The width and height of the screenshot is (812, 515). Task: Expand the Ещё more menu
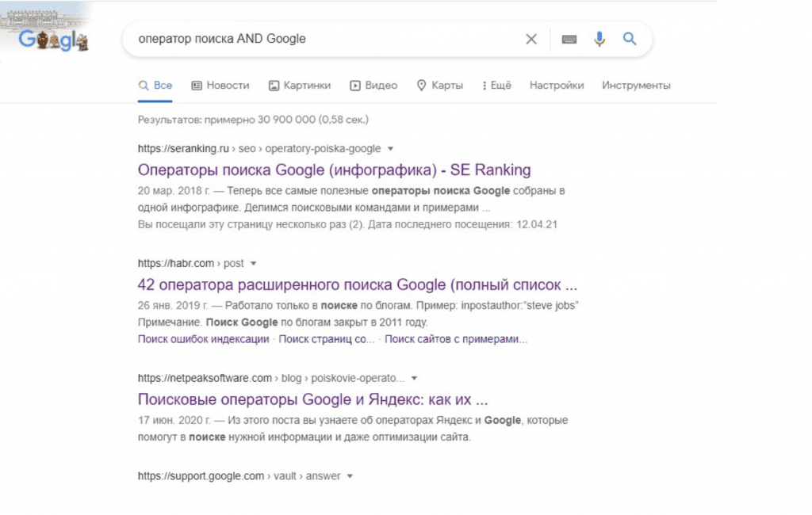coord(496,86)
